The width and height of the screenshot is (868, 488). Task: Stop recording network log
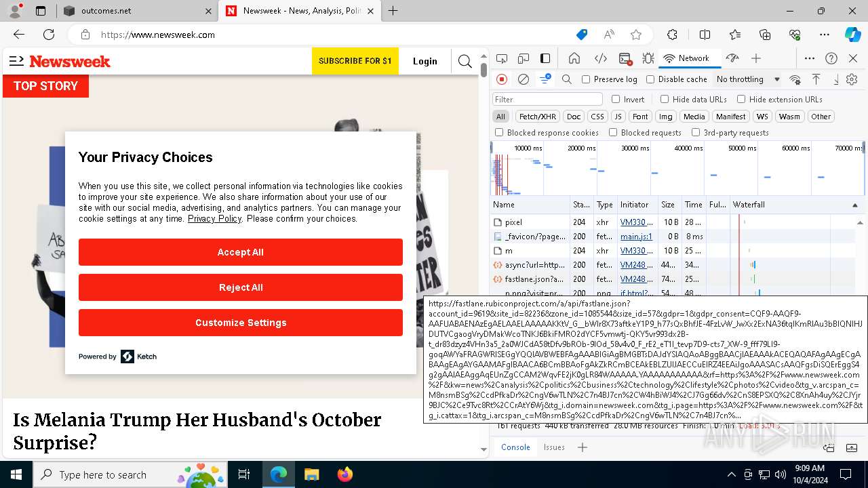[502, 79]
